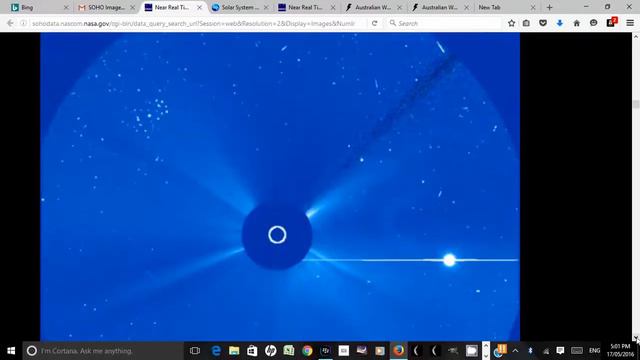This screenshot has height=360, width=640.
Task: Open the HP application on taskbar
Action: pos(270,351)
